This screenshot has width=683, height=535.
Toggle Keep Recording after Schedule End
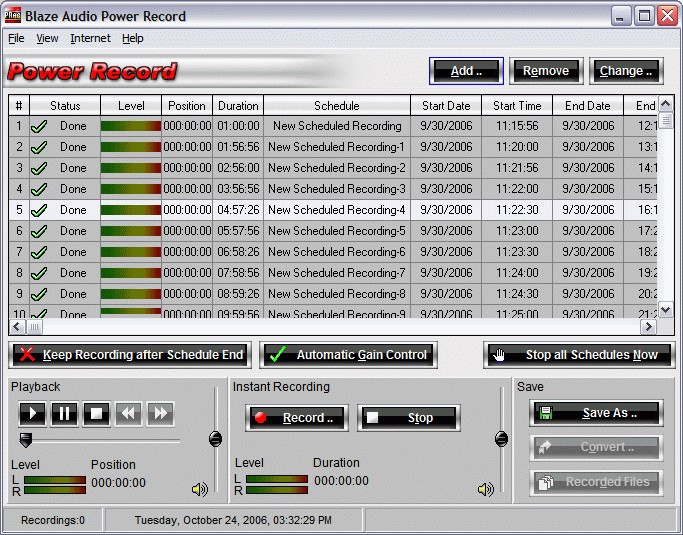tap(130, 355)
